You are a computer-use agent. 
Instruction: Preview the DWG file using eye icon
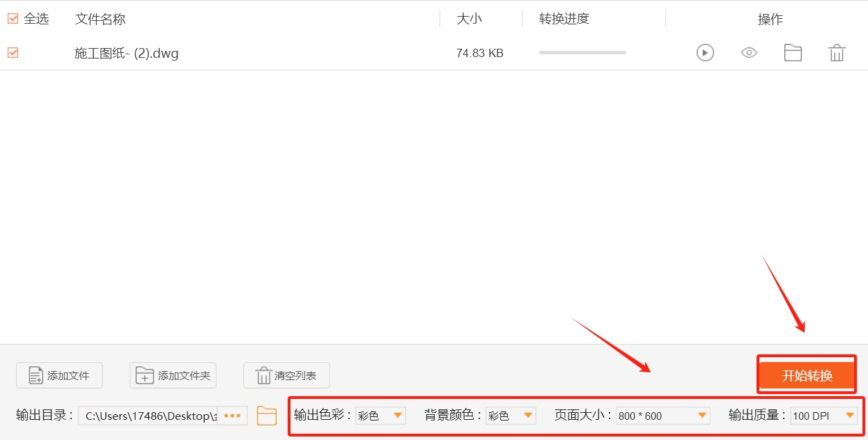[x=748, y=52]
